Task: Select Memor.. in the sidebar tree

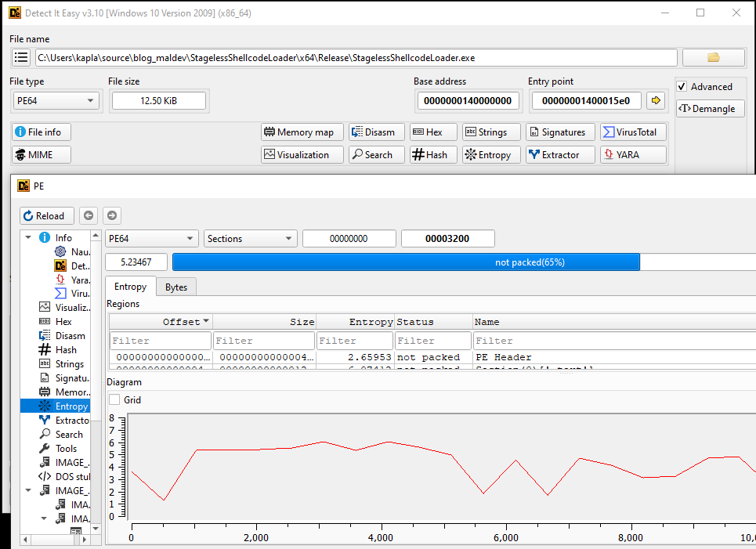Action: pyautogui.click(x=64, y=392)
